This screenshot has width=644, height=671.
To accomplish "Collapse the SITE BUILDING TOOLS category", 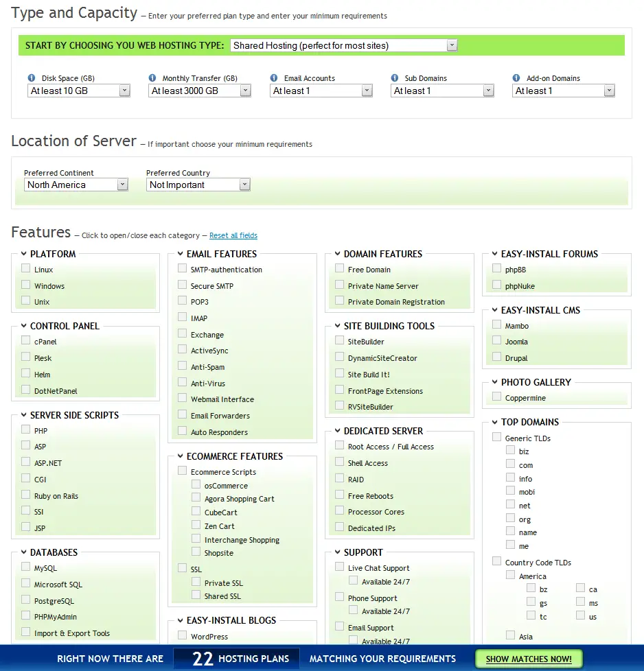I will [337, 326].
